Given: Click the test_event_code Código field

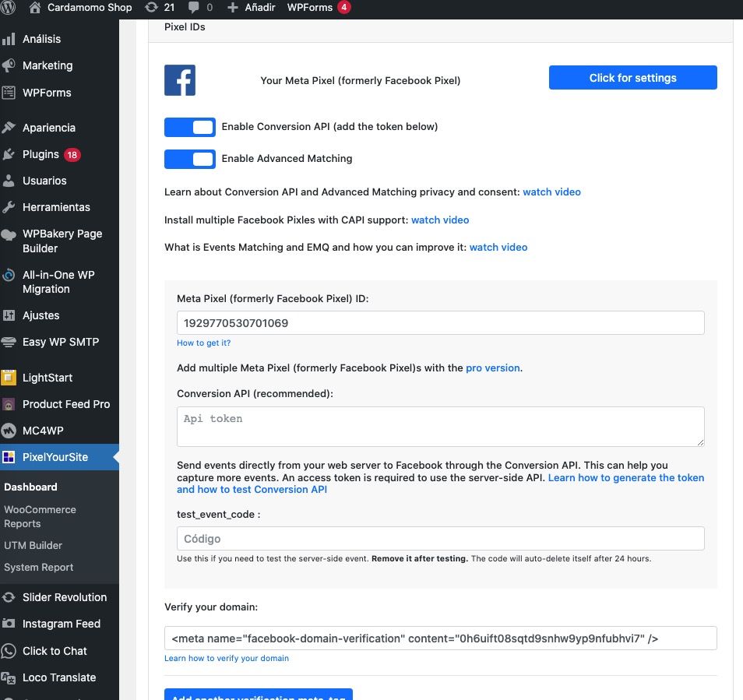Looking at the screenshot, I should (440, 539).
